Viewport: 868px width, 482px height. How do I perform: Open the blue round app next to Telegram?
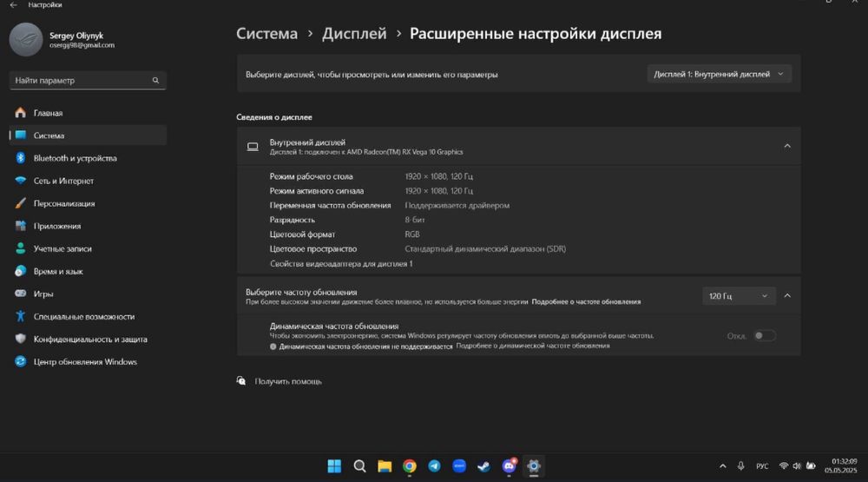click(459, 466)
